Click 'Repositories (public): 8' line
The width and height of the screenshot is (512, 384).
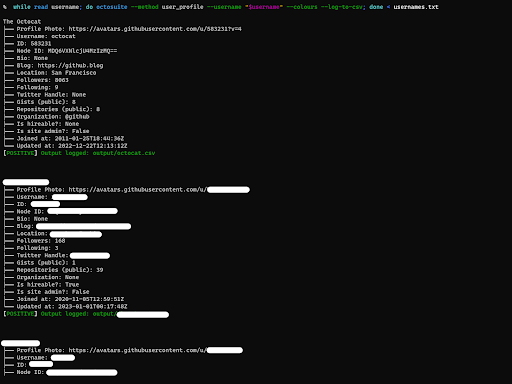pos(58,109)
